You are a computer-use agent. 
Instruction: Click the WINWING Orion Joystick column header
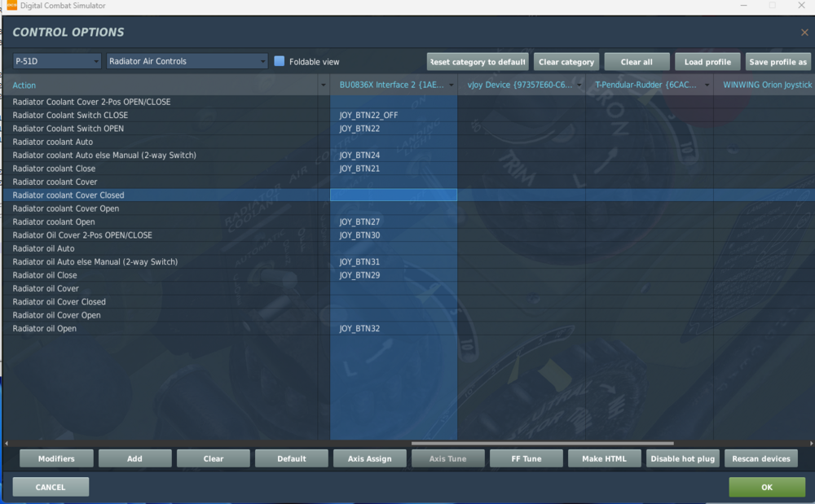point(764,85)
